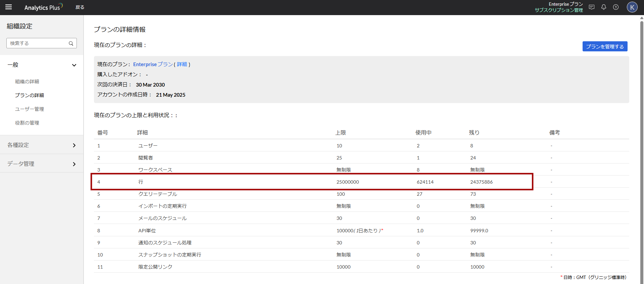
Task: Open the feedback chat icon
Action: 592,7
